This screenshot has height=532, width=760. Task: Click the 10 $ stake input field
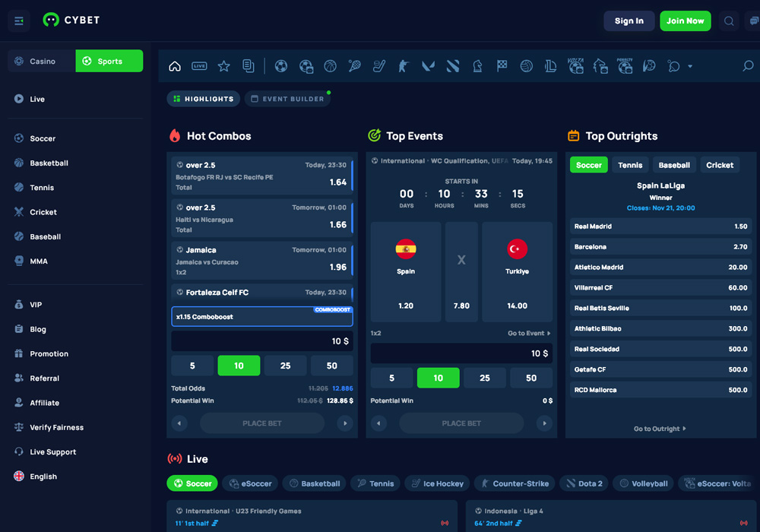coord(262,340)
